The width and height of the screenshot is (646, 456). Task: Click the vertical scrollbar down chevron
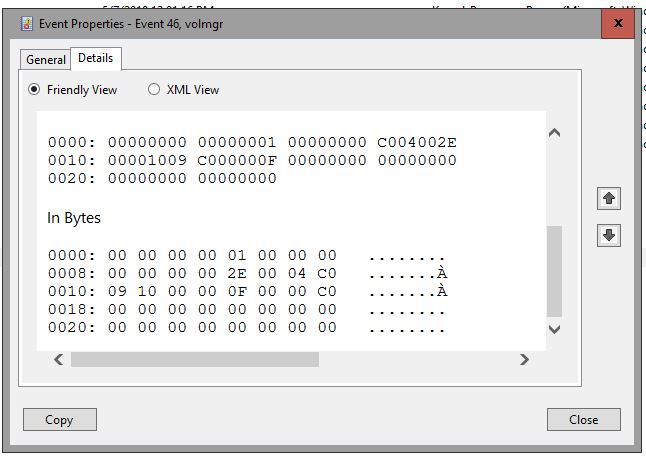[555, 329]
